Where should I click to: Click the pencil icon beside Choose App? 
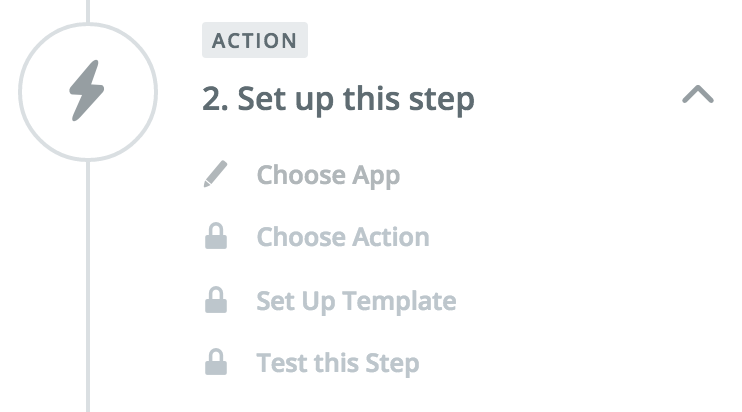click(215, 175)
